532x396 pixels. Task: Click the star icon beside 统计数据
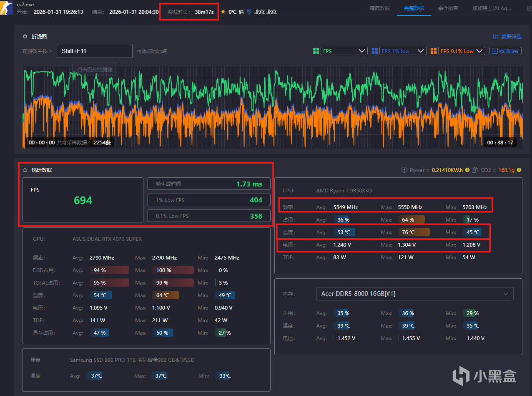(25, 170)
